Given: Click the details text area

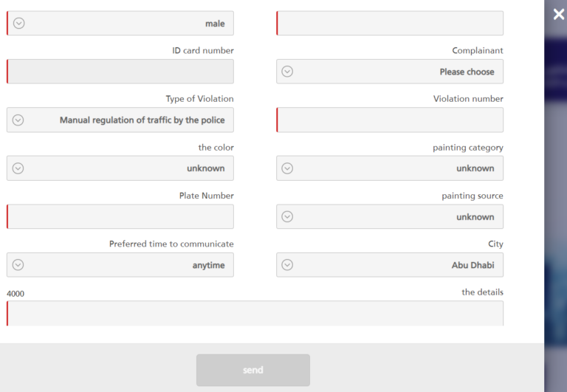Looking at the screenshot, I should tap(255, 313).
